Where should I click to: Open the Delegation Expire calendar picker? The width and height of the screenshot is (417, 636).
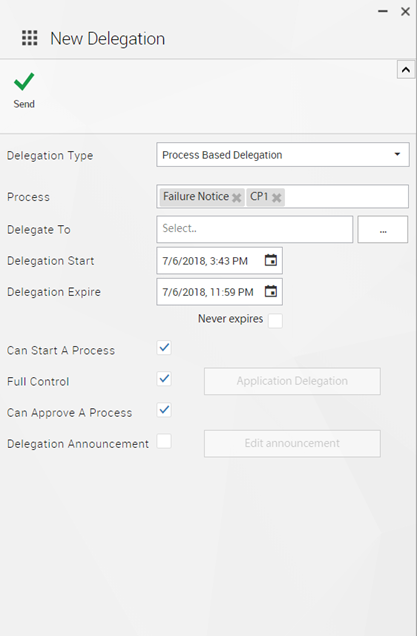pos(271,291)
